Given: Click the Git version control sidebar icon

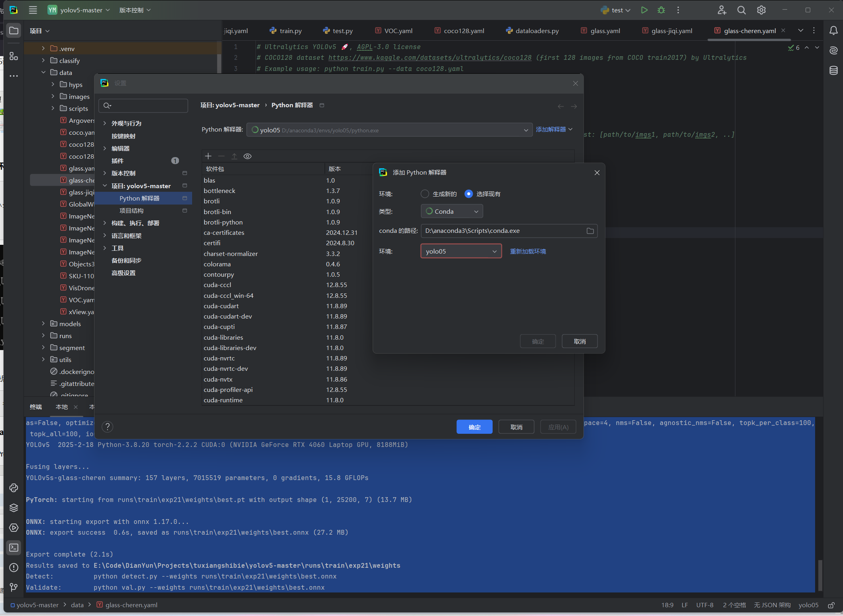Looking at the screenshot, I should point(14,587).
